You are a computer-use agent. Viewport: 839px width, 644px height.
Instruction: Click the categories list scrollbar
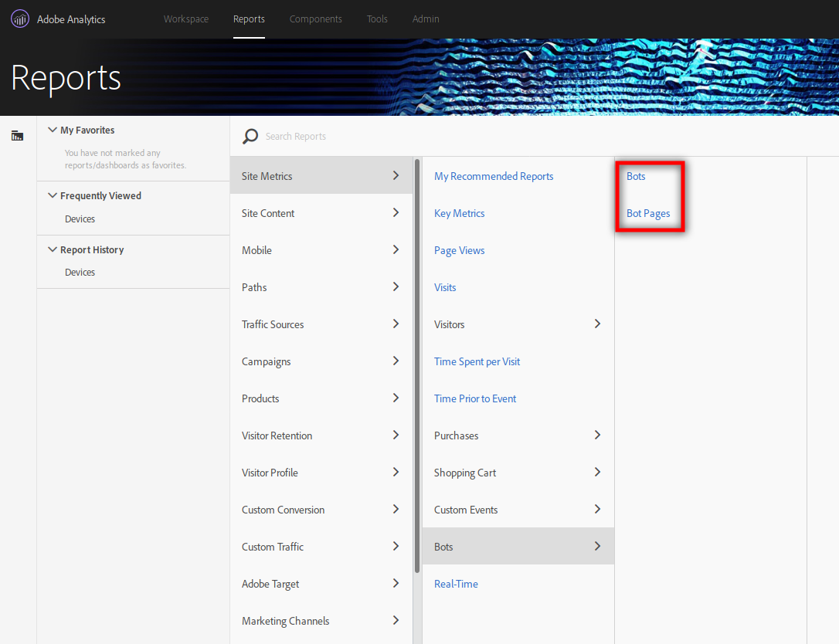[x=417, y=366]
